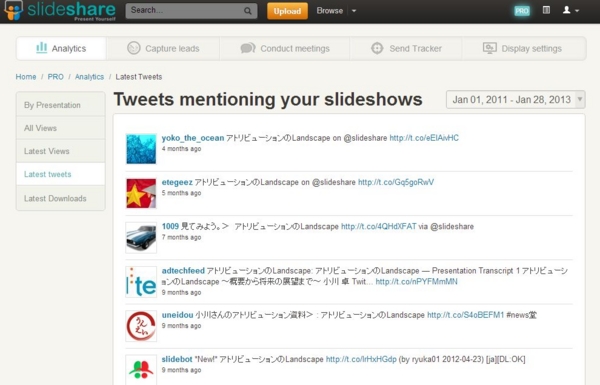Click the Analytics bar chart icon

(41, 48)
